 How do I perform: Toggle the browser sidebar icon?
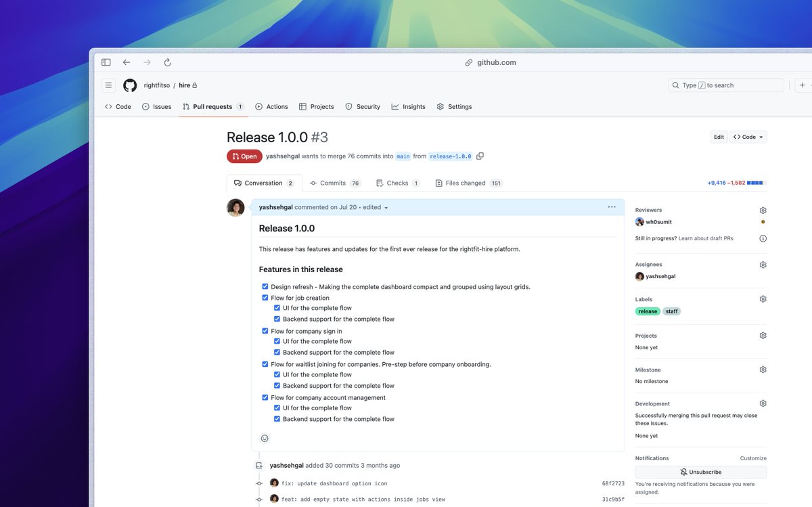coord(106,62)
